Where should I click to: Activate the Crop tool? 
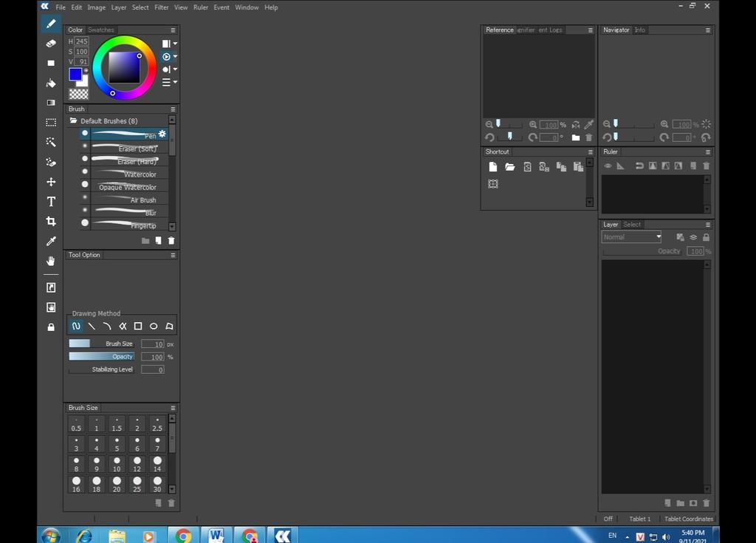coord(51,221)
